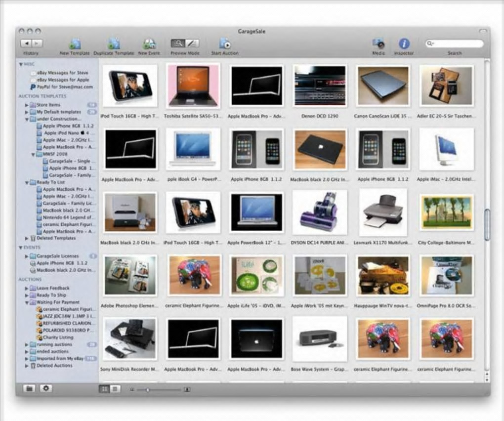
Task: Select Apple iWork '05 thumbnail
Action: pos(320,275)
